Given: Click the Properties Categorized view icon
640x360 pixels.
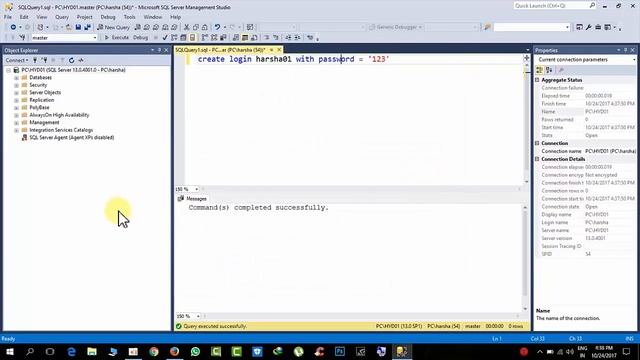Looking at the screenshot, I should pos(540,70).
